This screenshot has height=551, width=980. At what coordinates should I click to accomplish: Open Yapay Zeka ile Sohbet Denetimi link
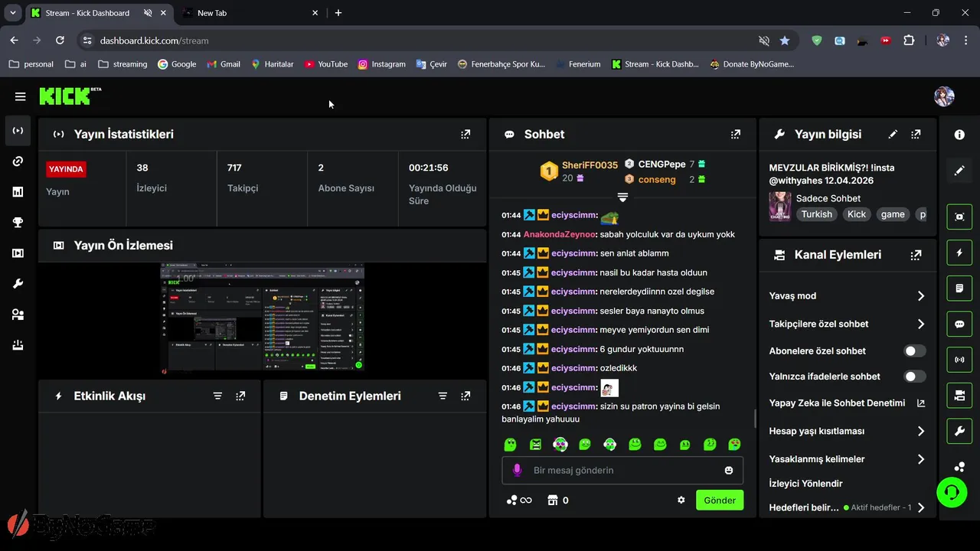[847, 403]
